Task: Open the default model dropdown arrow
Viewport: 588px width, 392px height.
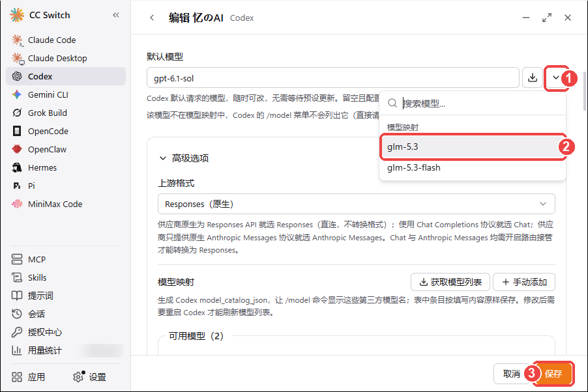Action: coord(556,78)
